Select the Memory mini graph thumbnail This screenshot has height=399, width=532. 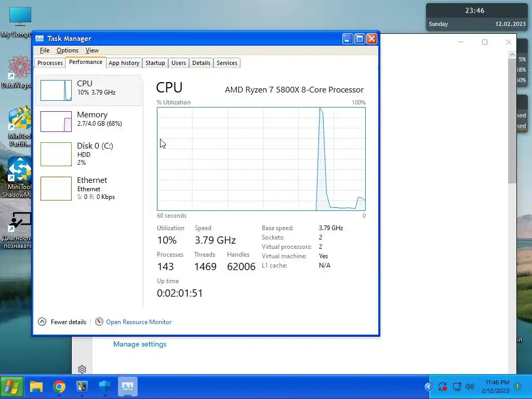pos(56,122)
